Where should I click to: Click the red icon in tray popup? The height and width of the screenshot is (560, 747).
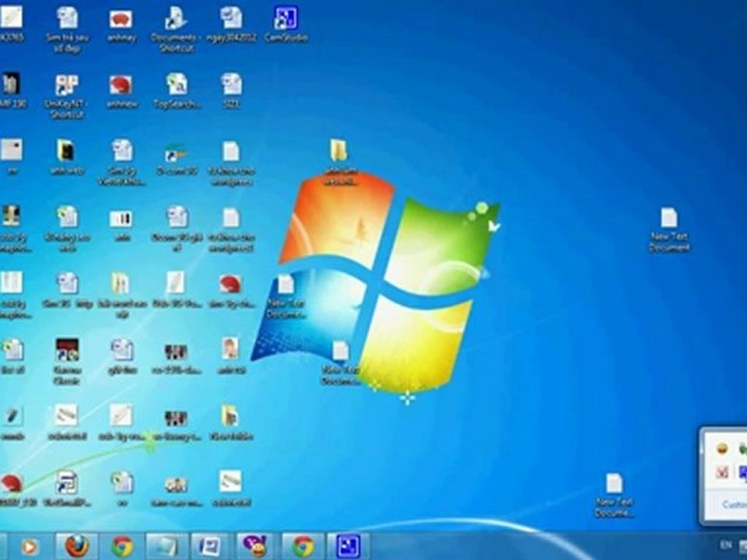[723, 472]
